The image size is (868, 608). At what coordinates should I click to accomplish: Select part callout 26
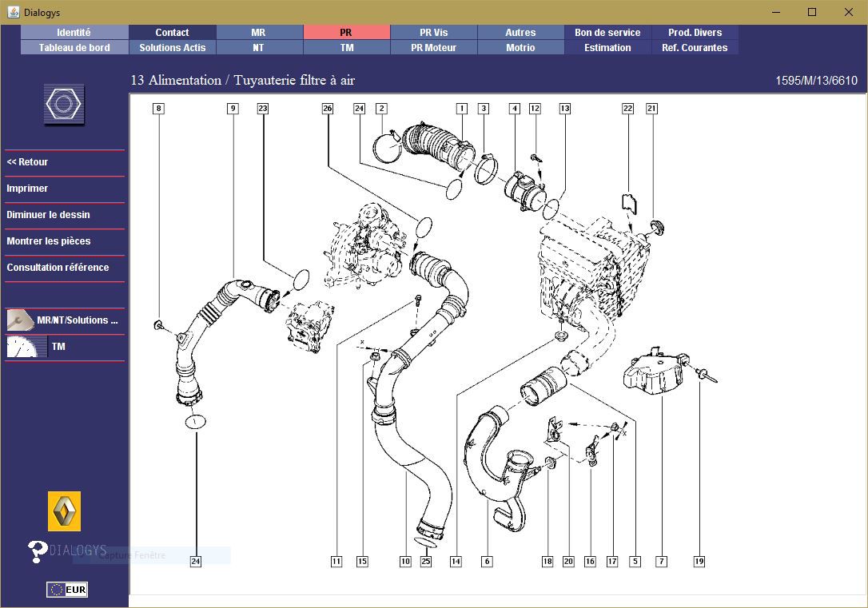(x=328, y=109)
